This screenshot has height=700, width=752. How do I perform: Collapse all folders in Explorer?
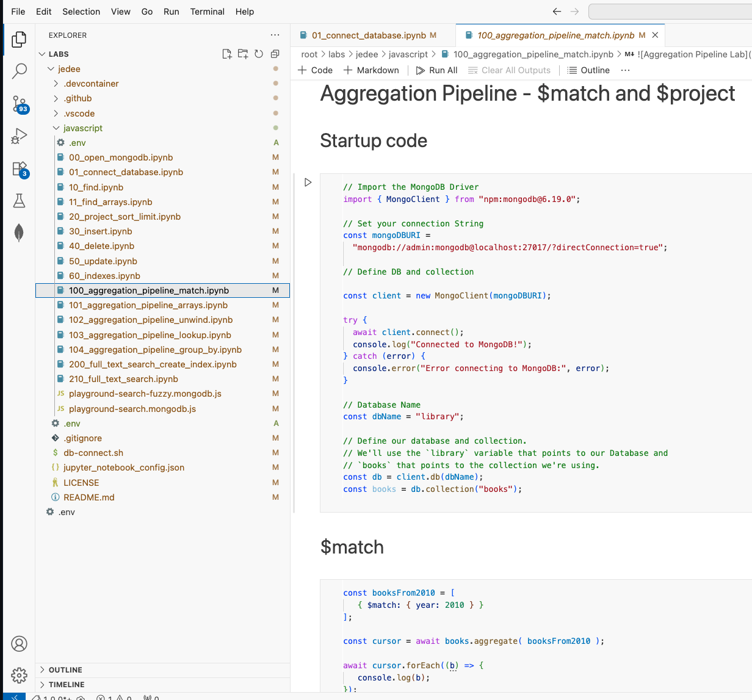(x=275, y=54)
